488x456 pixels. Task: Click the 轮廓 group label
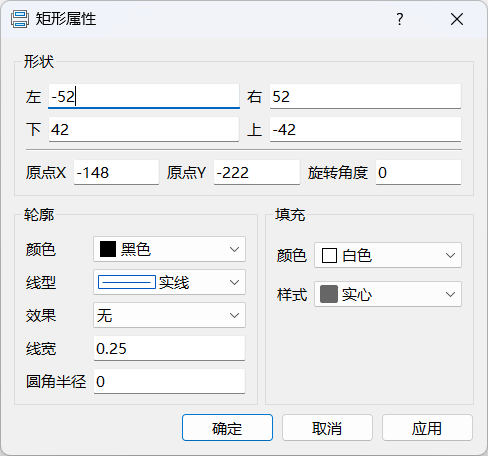[39, 215]
